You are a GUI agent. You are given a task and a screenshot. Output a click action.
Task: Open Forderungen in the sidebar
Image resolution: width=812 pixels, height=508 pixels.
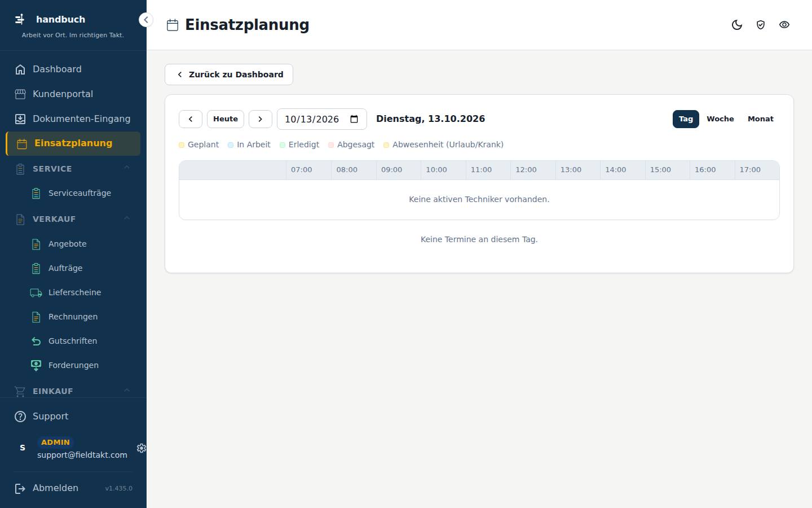[81, 365]
